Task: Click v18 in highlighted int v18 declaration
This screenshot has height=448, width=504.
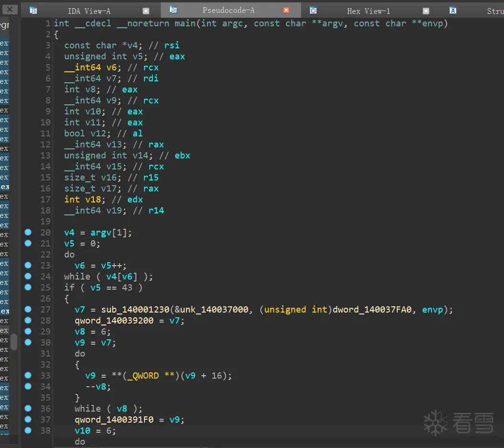Action: coord(93,200)
